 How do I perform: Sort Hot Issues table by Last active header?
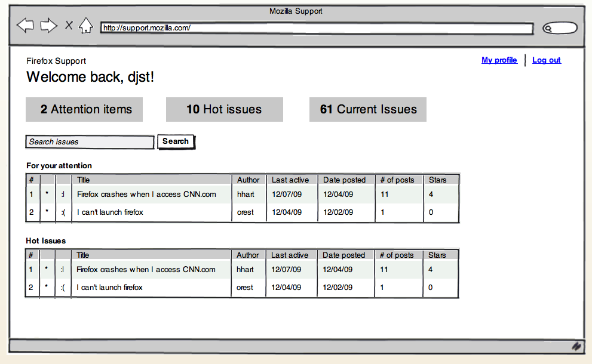(x=290, y=255)
